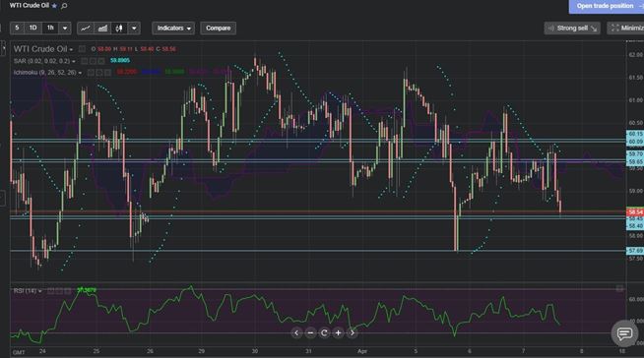
Task: Open the symbol search magnifier
Action: [x=64, y=6]
